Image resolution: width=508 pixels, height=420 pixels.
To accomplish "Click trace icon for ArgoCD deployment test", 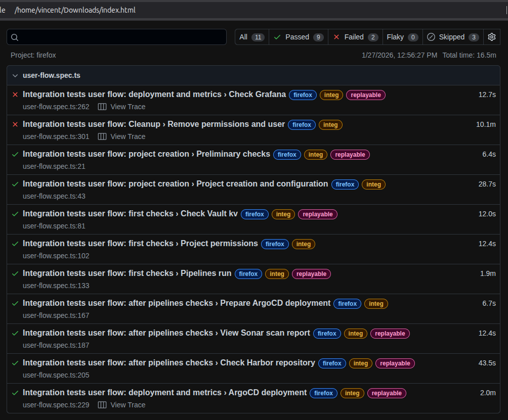I will click(102, 405).
